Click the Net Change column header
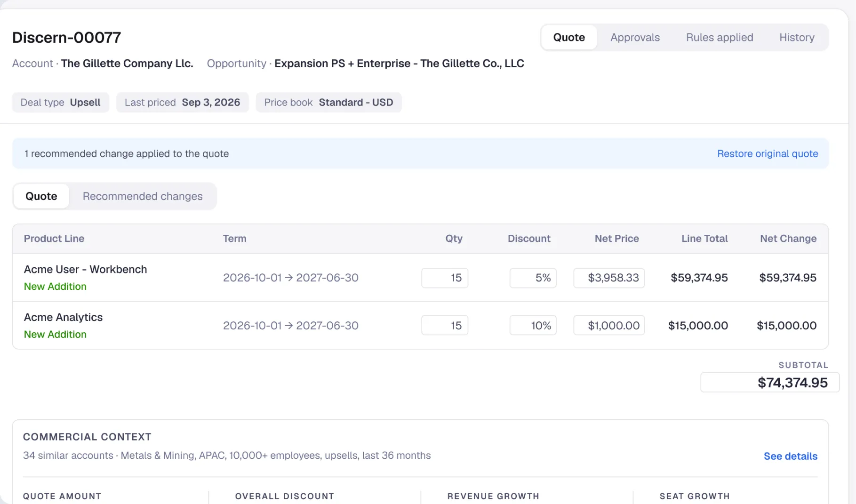Screen dimensions: 856x504 point(788,239)
